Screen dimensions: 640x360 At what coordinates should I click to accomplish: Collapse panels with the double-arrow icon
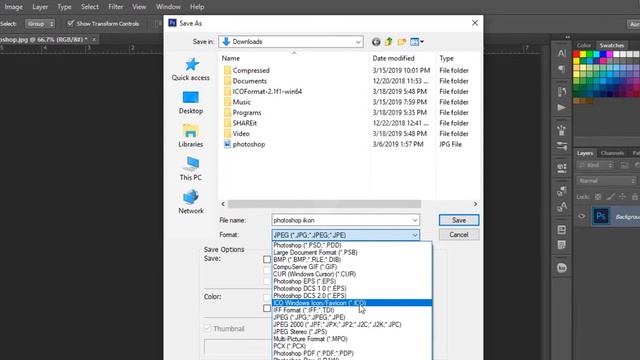(567, 37)
